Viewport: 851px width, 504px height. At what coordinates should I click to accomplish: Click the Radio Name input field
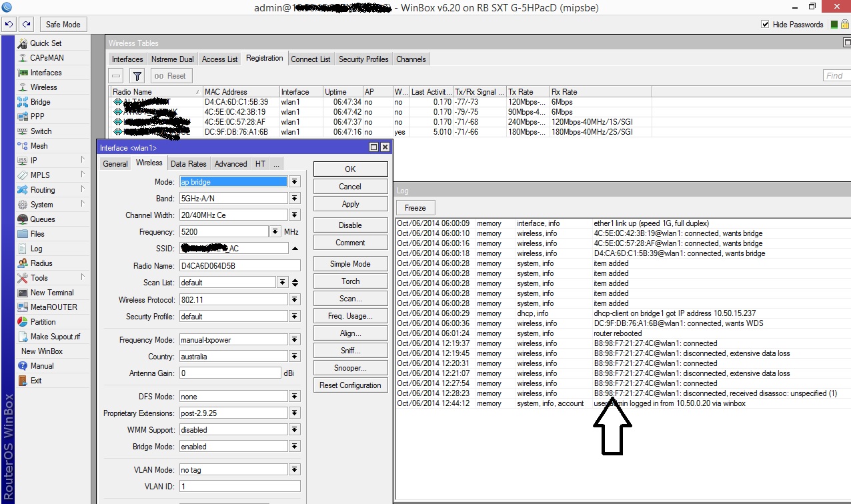(239, 266)
